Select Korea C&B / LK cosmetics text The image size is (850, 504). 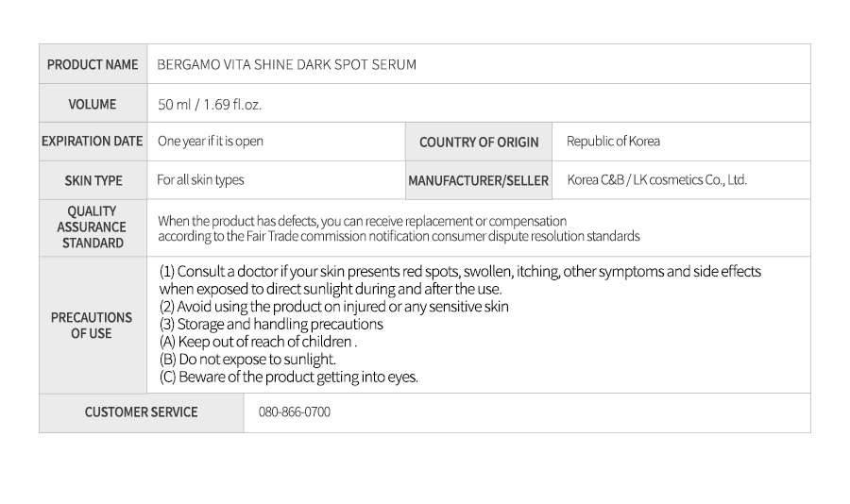(x=657, y=180)
